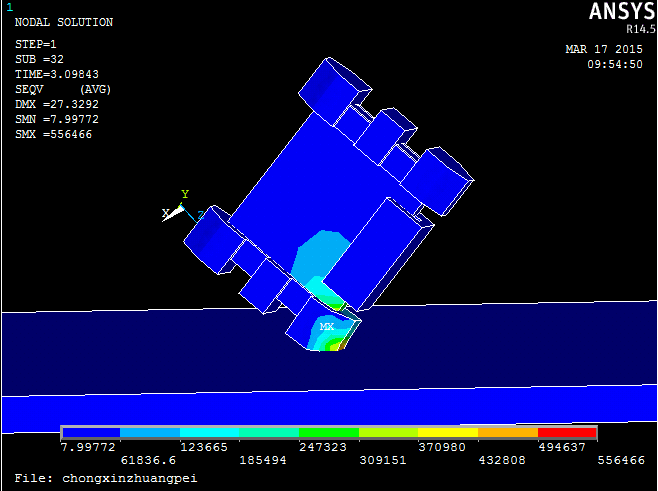
Task: Click the ANSYS logo in the corner
Action: click(x=616, y=11)
